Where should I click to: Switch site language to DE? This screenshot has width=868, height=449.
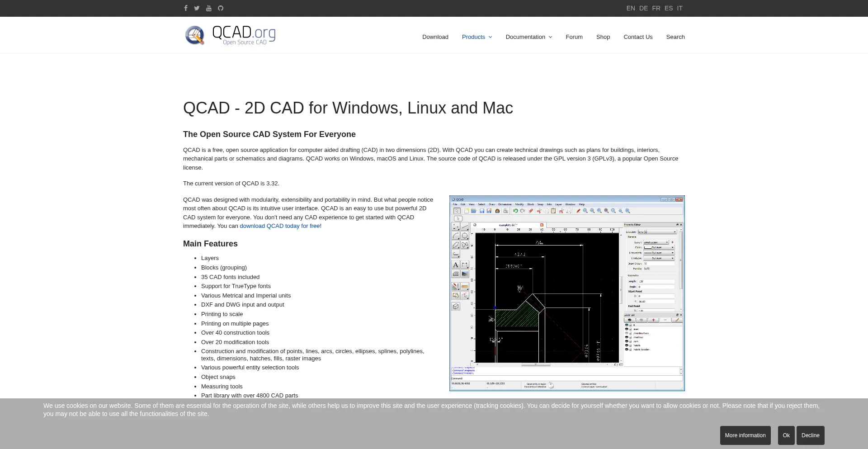click(x=644, y=8)
